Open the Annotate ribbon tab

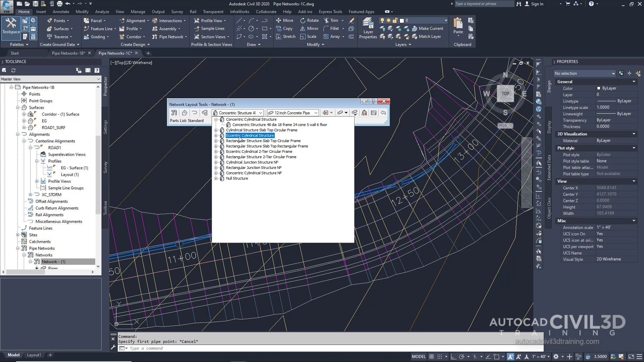coord(61,11)
